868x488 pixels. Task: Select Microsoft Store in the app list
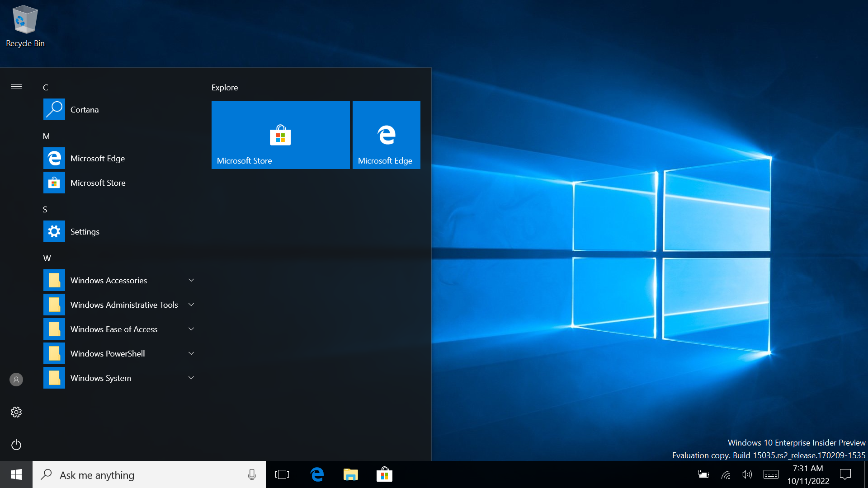98,183
